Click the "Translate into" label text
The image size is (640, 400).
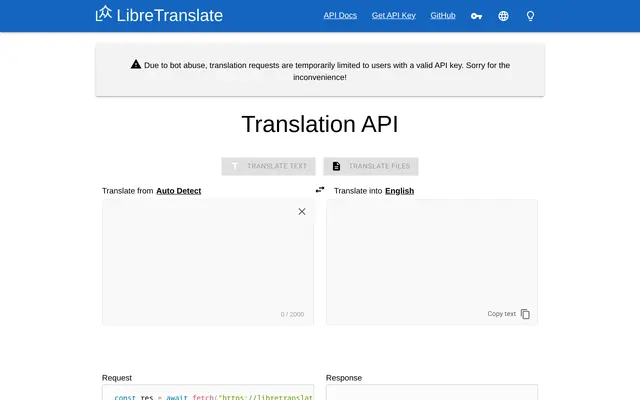coord(358,191)
